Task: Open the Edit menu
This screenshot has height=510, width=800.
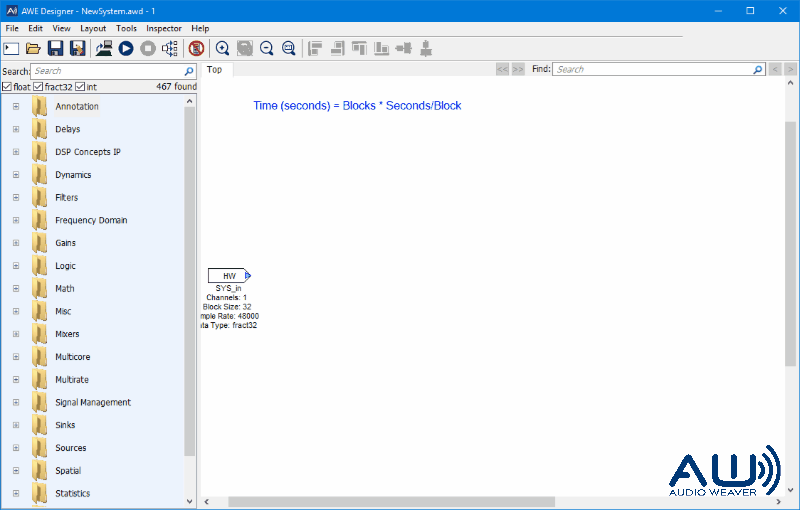Action: click(35, 29)
